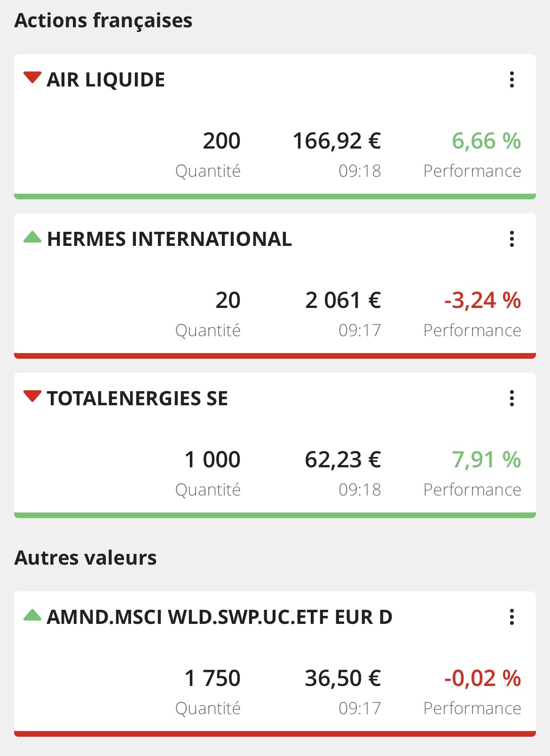
Task: Open the AIR LIQUIDE stock title
Action: point(106,80)
